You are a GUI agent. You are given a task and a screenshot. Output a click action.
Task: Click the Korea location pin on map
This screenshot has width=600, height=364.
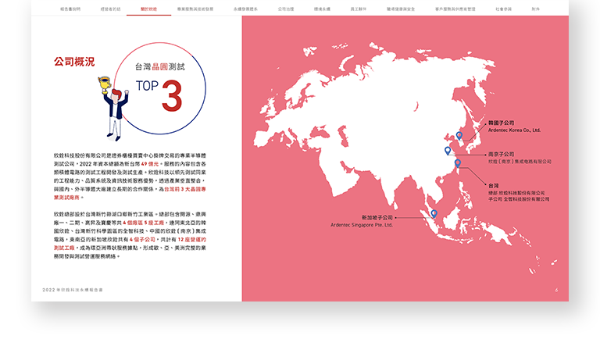(459, 136)
